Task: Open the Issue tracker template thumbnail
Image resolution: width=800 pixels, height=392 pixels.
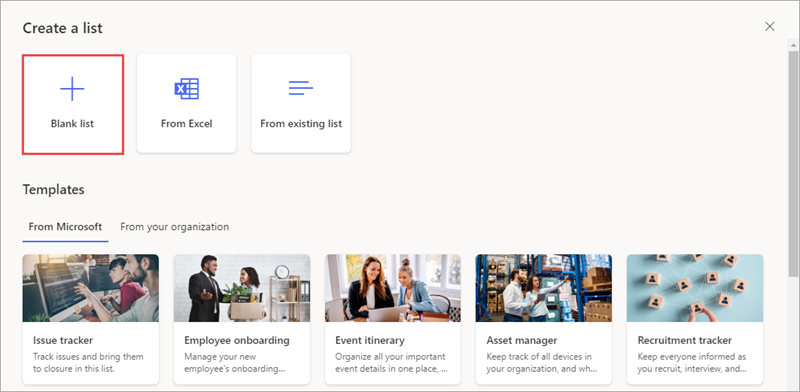Action: (91, 288)
